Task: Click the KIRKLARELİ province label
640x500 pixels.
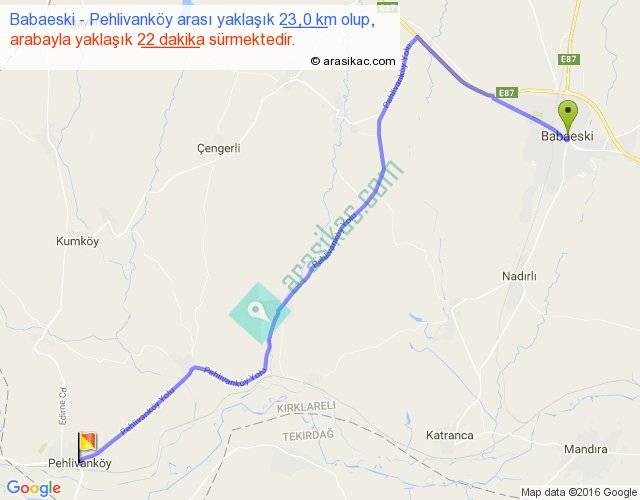Action: click(x=306, y=407)
